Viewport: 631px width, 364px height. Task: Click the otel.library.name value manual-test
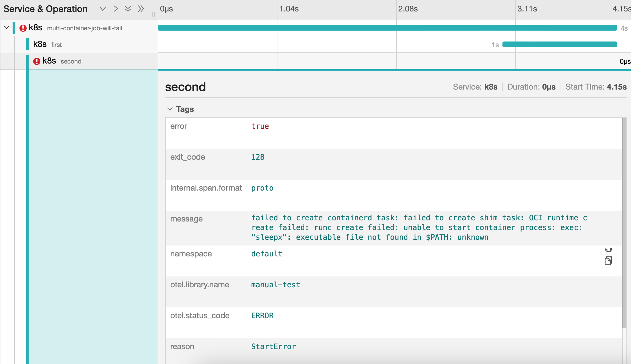pyautogui.click(x=275, y=285)
